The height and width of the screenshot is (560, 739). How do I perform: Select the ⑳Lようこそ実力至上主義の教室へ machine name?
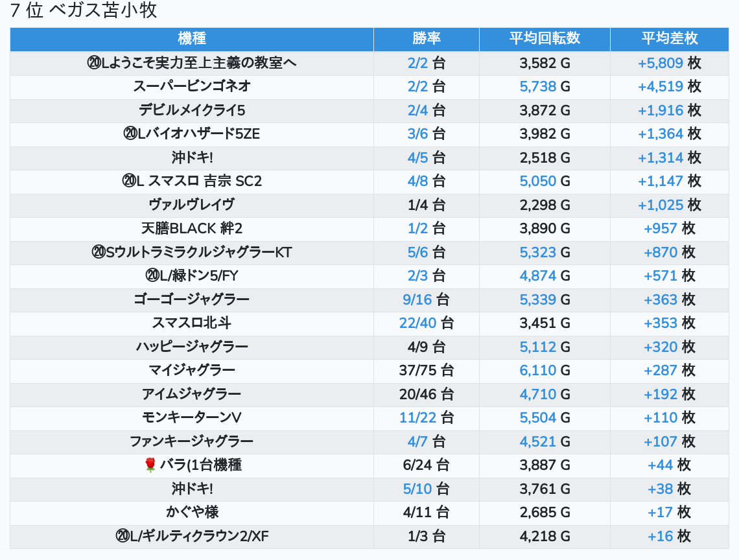pyautogui.click(x=192, y=63)
